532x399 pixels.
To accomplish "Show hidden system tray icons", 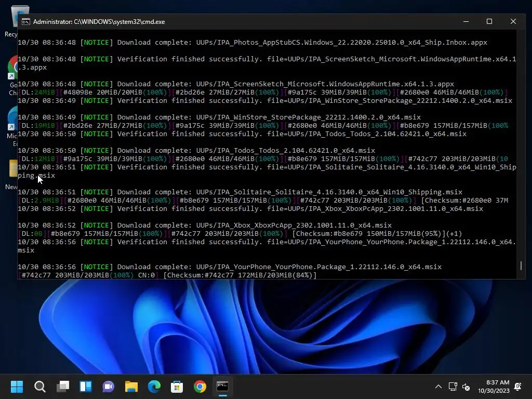I will (x=438, y=387).
